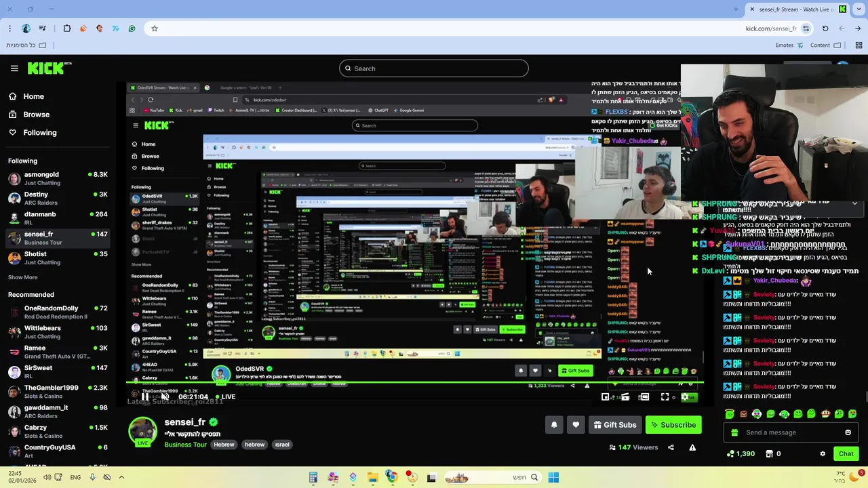Open asmongold channel in Following list
This screenshot has height=488, width=868.
point(58,178)
